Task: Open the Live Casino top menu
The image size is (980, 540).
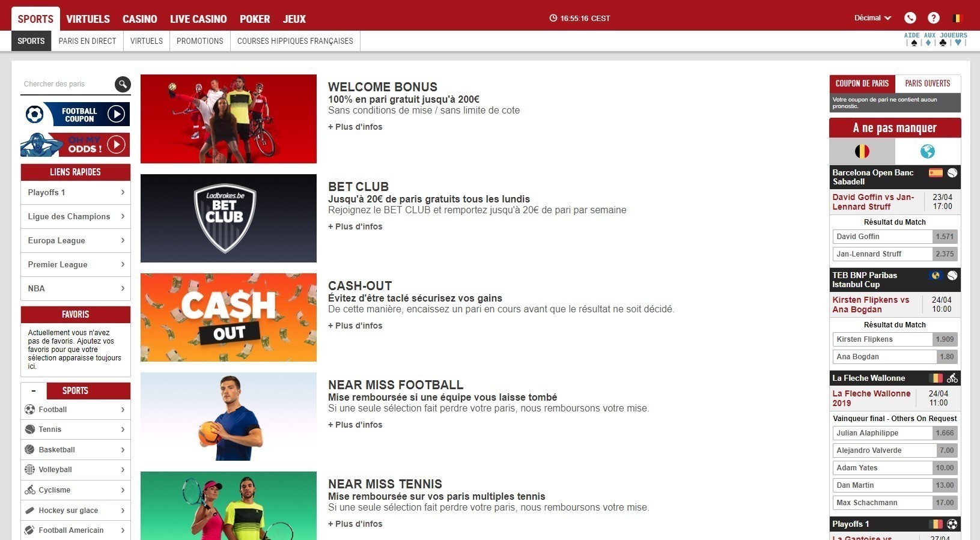Action: tap(198, 19)
